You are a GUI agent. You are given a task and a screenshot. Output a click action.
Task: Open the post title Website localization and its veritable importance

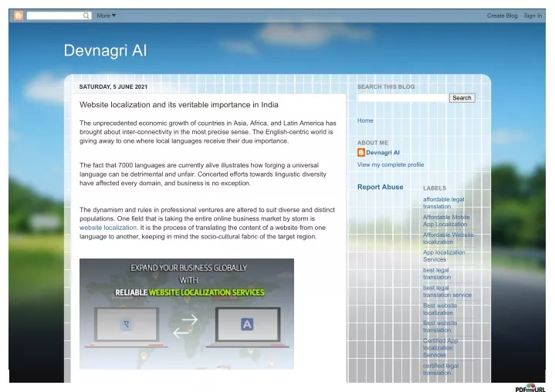(179, 105)
